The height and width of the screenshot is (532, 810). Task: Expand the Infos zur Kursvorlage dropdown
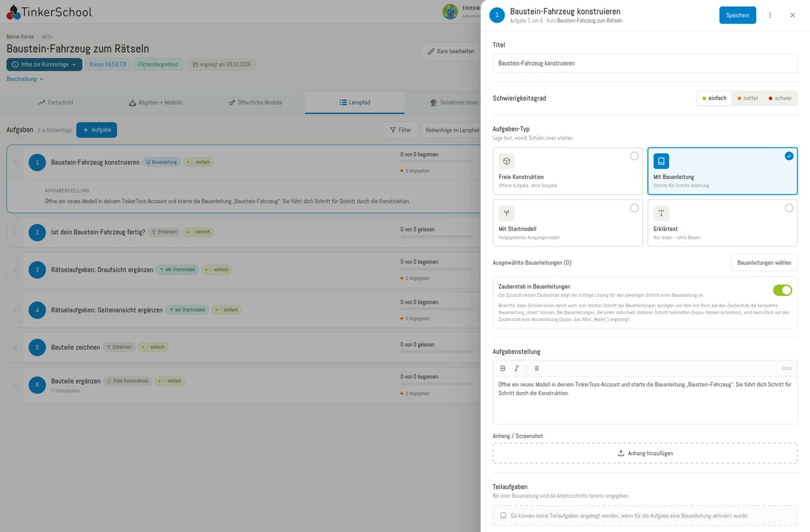tap(45, 65)
